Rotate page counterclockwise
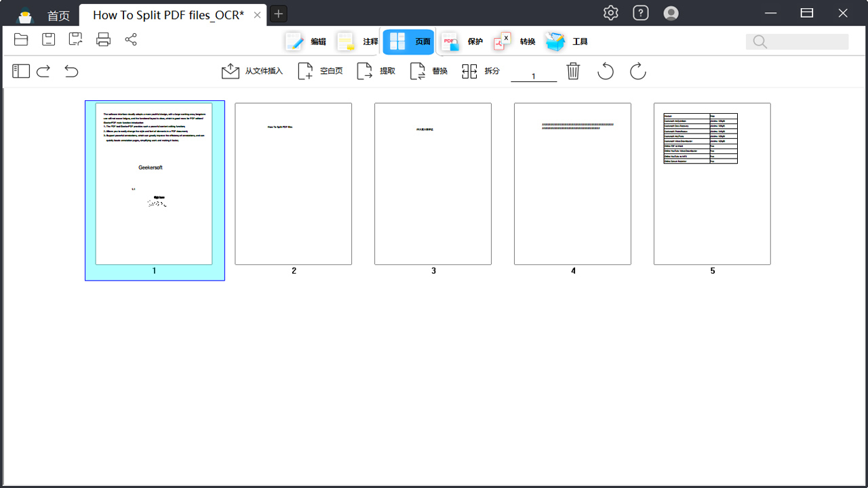Image resolution: width=868 pixels, height=488 pixels. (606, 71)
